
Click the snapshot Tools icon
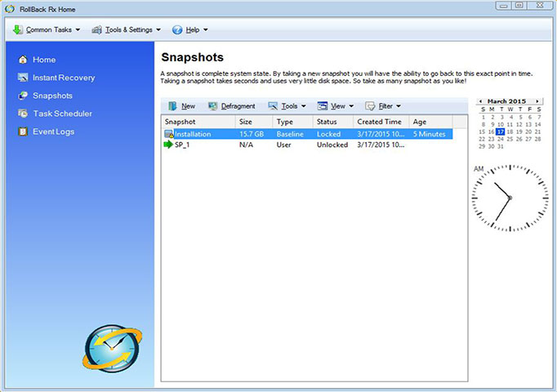tap(273, 106)
